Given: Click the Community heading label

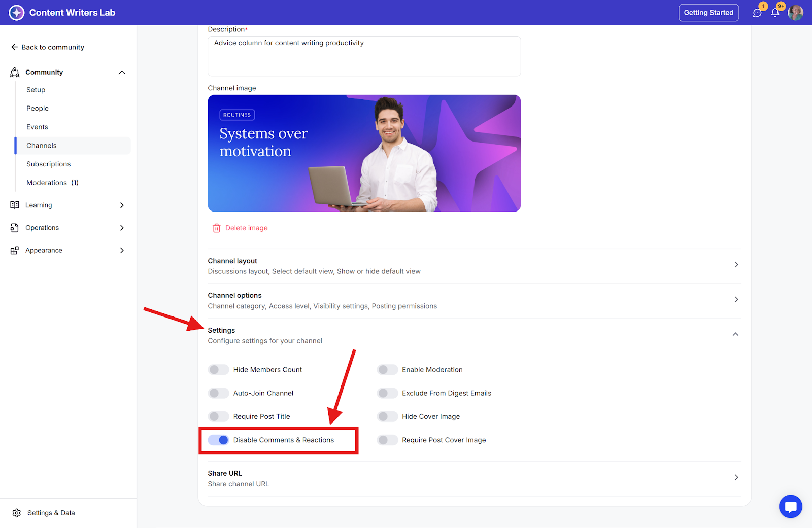Looking at the screenshot, I should coord(44,73).
